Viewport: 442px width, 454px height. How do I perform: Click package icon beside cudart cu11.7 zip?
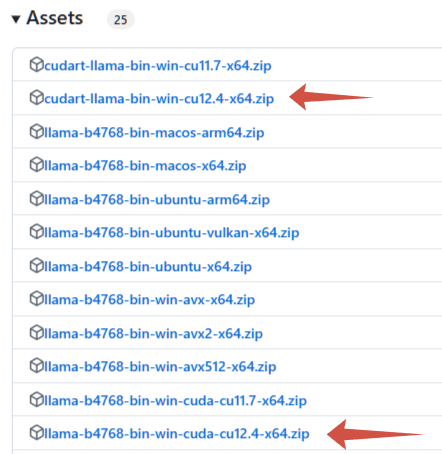(37, 65)
